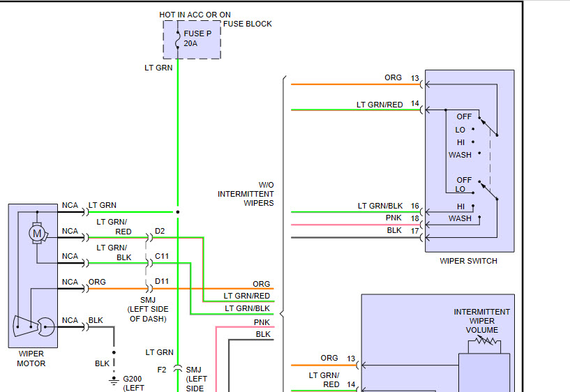Click the HOT IN ACC OR ON text
This screenshot has height=392, width=570.
point(195,15)
